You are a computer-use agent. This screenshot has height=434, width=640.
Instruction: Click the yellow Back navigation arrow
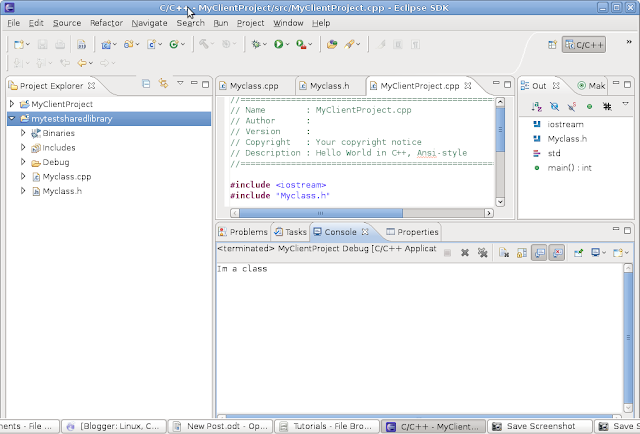[82, 63]
